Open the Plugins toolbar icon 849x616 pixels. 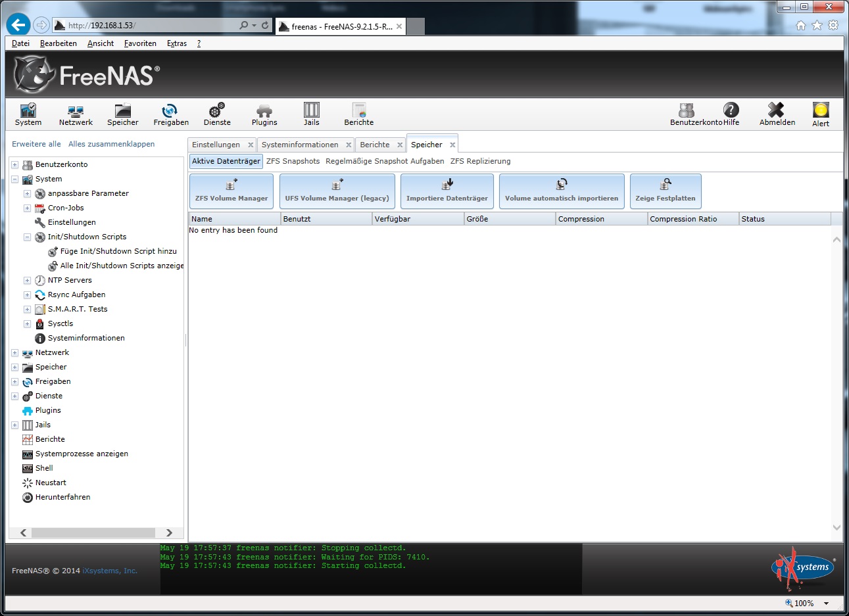[x=264, y=114]
